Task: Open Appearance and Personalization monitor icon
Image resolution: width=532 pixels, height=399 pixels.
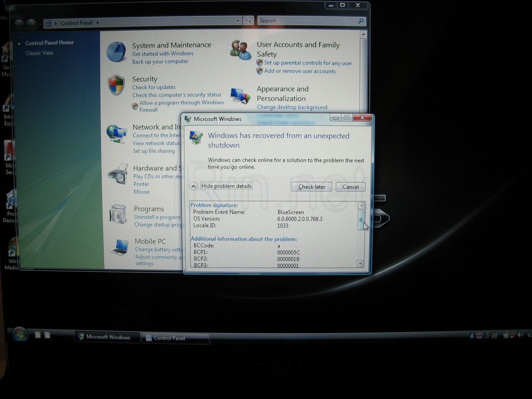Action: tap(241, 95)
